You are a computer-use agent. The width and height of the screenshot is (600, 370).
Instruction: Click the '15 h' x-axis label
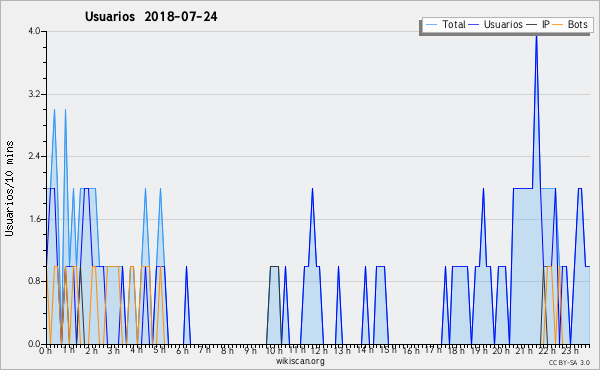point(388,351)
